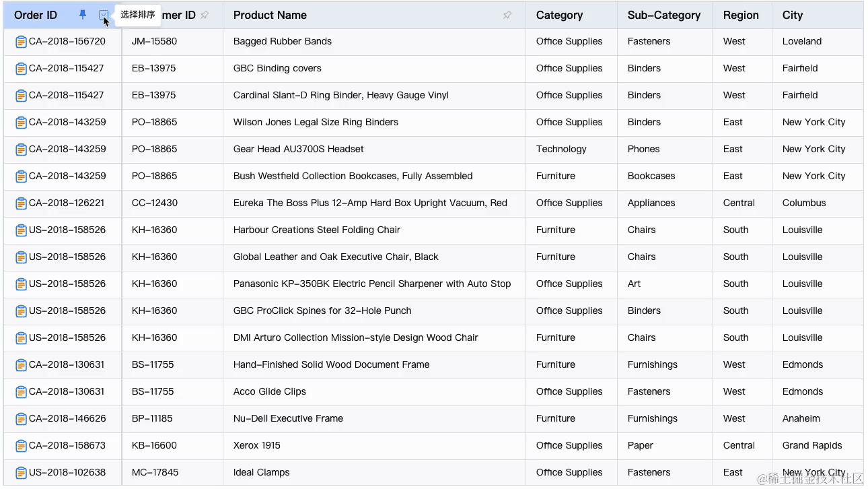Click the order icon beside CA-2018-126221
Screen dimensions: 868x489
tap(21, 203)
